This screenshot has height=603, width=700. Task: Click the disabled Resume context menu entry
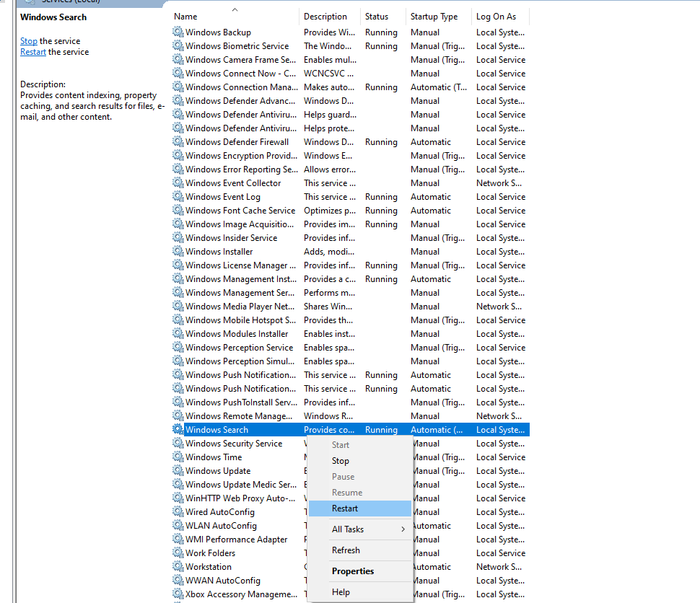(x=359, y=493)
